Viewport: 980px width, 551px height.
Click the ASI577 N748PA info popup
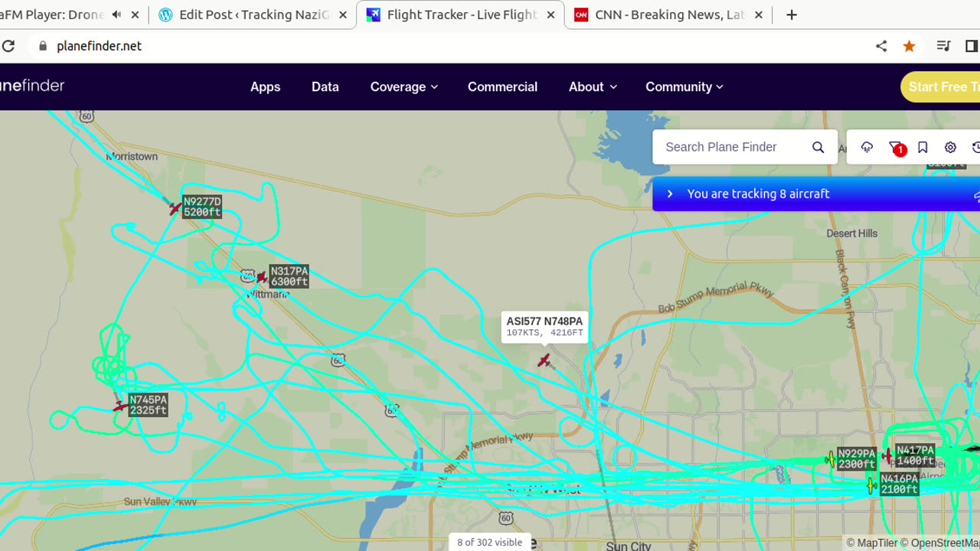(x=544, y=327)
